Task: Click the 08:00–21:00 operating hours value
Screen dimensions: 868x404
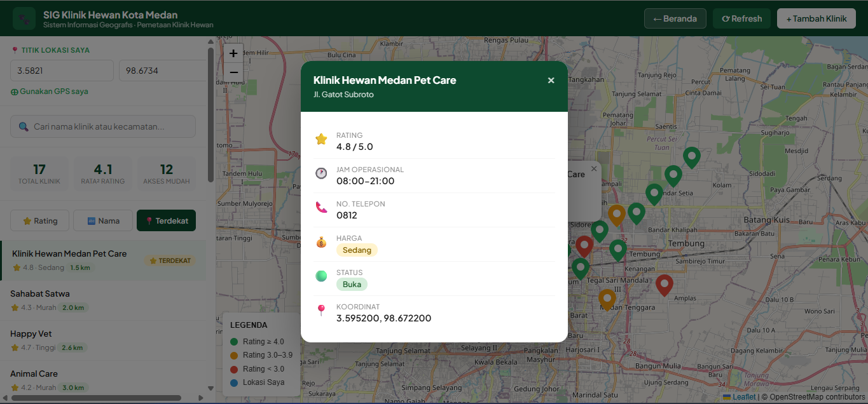Action: 366,181
